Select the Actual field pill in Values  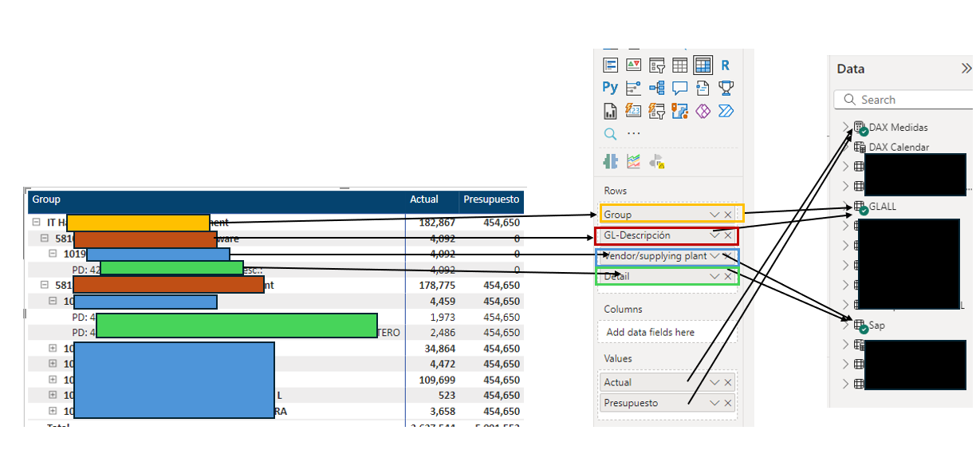click(667, 382)
